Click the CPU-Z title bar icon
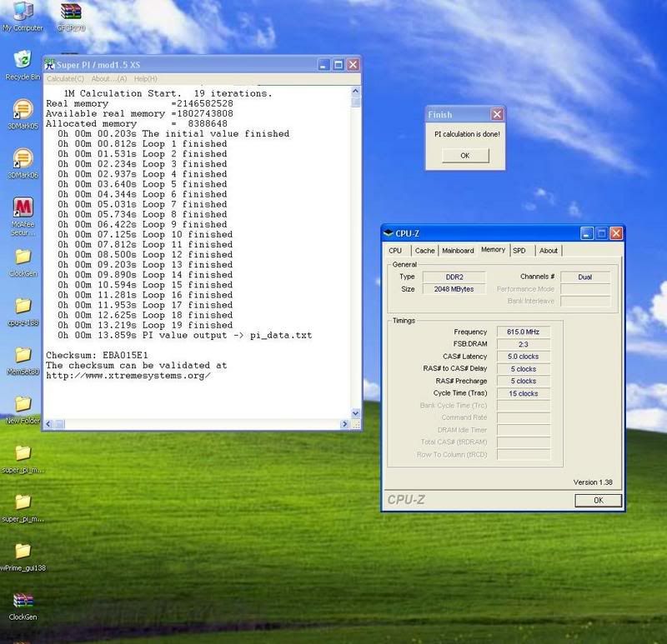Viewport: 667px width, 644px height. click(389, 233)
